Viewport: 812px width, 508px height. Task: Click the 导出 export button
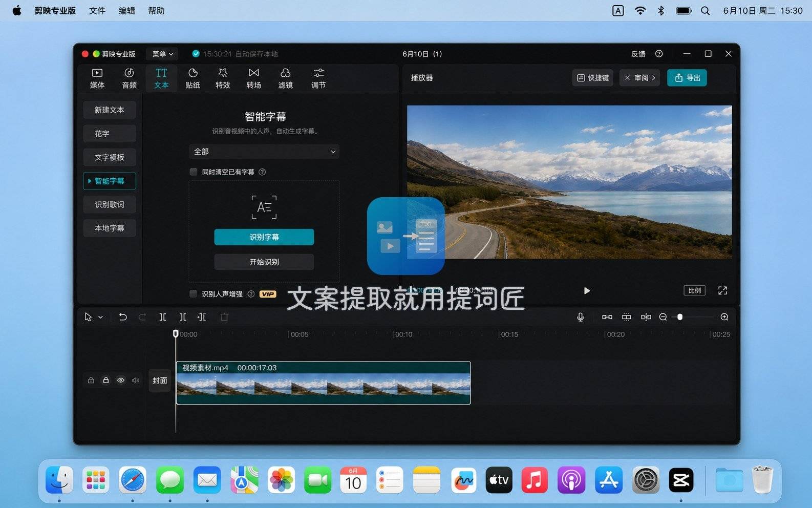[687, 78]
